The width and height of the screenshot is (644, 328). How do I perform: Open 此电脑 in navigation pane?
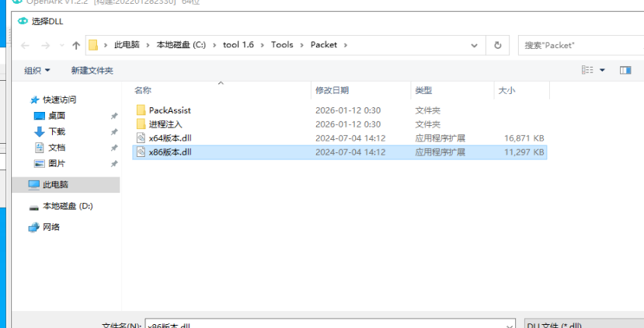pos(55,185)
